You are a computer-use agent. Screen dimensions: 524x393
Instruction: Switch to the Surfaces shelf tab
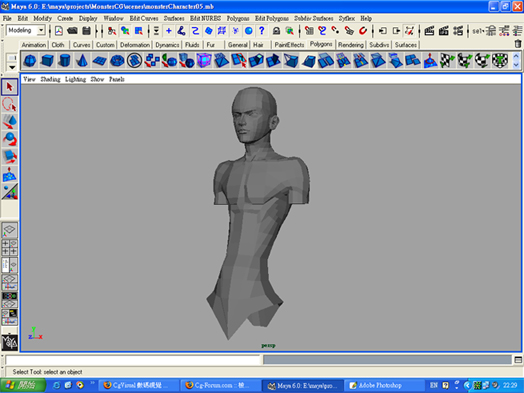[406, 45]
